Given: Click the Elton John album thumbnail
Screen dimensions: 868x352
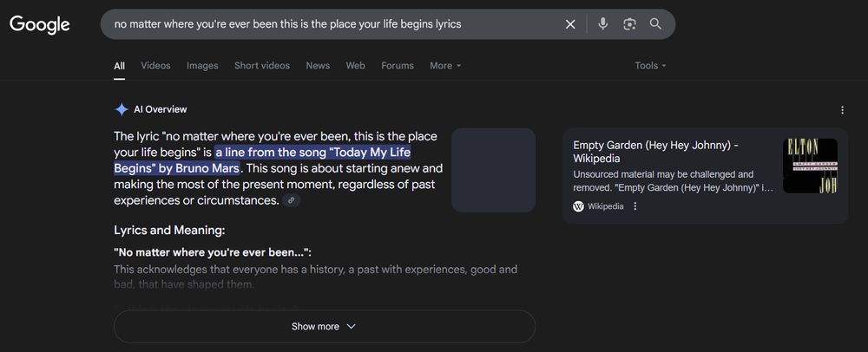Looking at the screenshot, I should pyautogui.click(x=810, y=166).
